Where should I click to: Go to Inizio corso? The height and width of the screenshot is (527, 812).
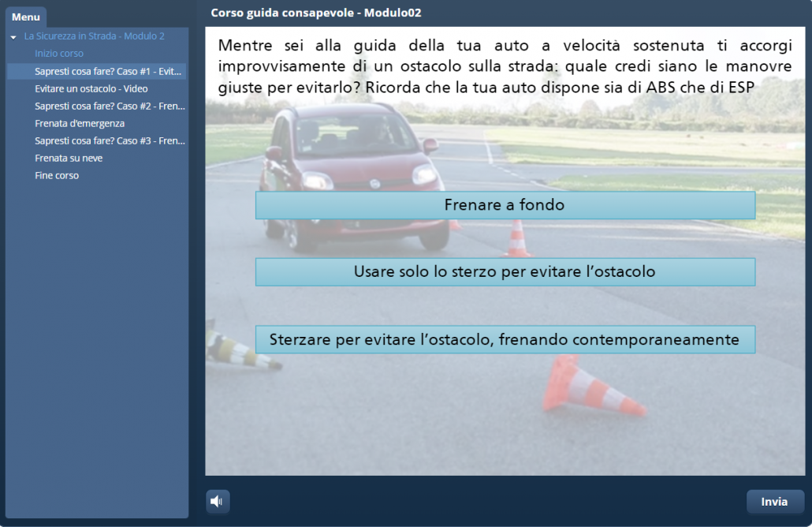[x=59, y=54]
